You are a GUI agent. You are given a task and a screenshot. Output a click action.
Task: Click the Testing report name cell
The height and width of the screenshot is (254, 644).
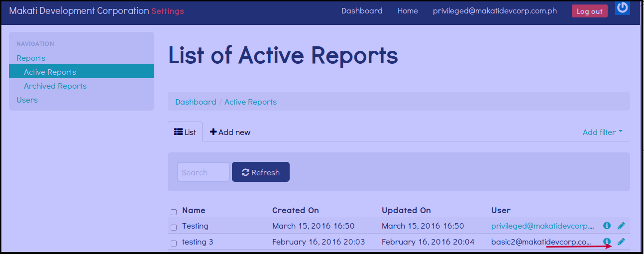195,226
